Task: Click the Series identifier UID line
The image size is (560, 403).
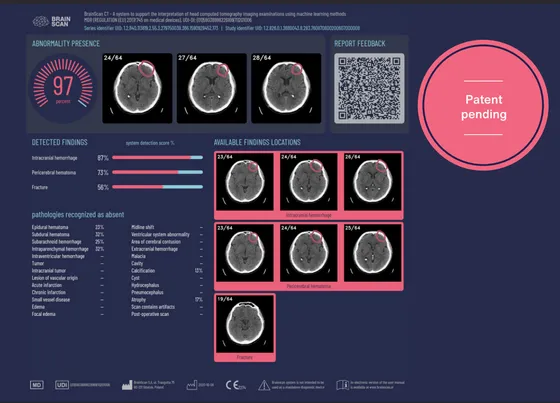Action: point(151,28)
